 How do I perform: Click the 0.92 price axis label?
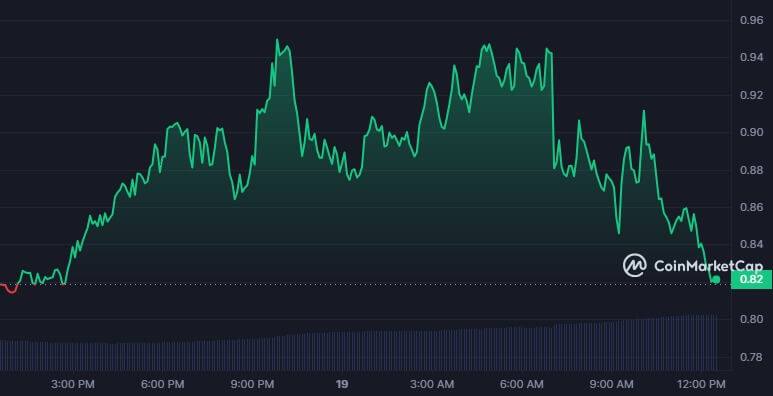pyautogui.click(x=752, y=95)
